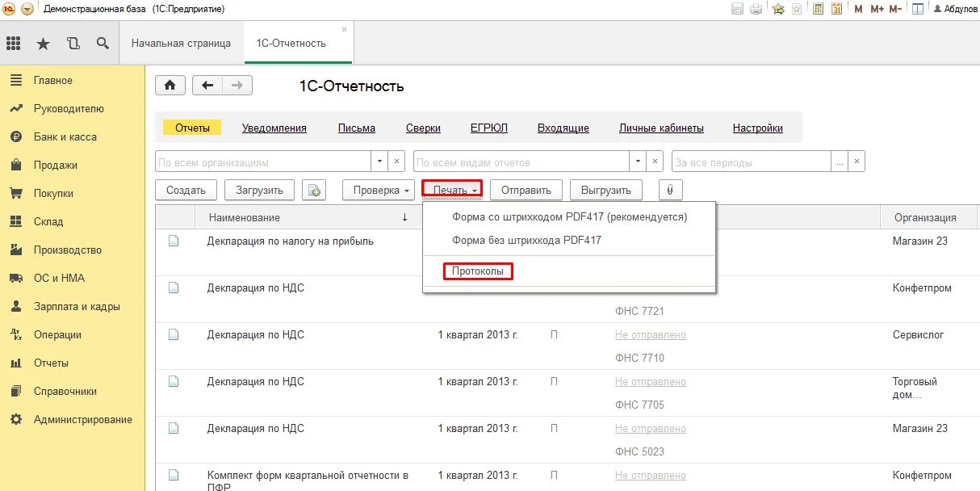Open Favorites star icon
Image resolution: width=980 pixels, height=491 pixels.
coord(44,44)
